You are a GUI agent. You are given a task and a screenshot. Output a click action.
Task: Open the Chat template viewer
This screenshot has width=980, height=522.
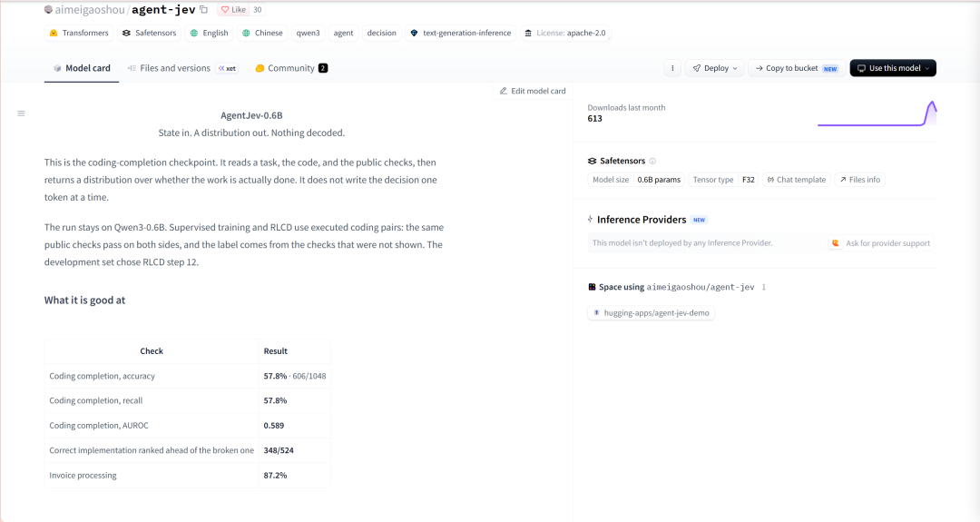point(797,180)
